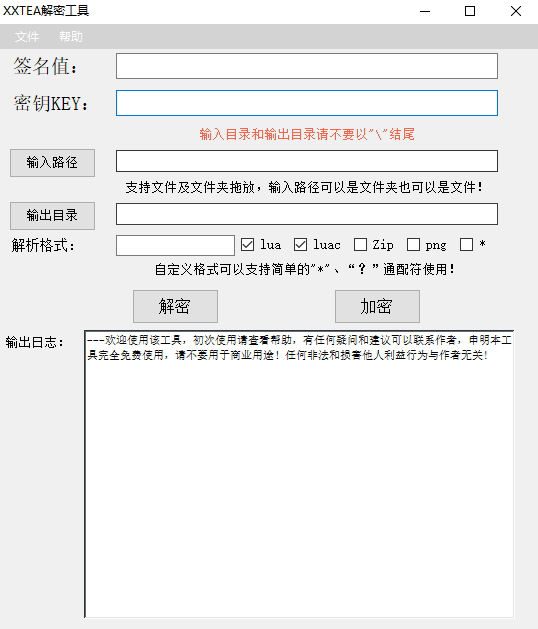Click the 签名值 label
The image size is (538, 629).
pyautogui.click(x=45, y=66)
